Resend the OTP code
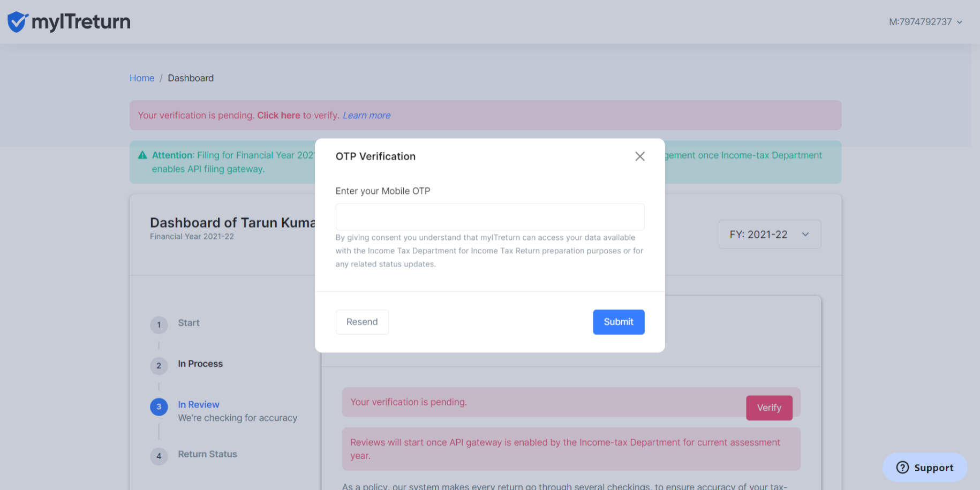 pos(362,322)
